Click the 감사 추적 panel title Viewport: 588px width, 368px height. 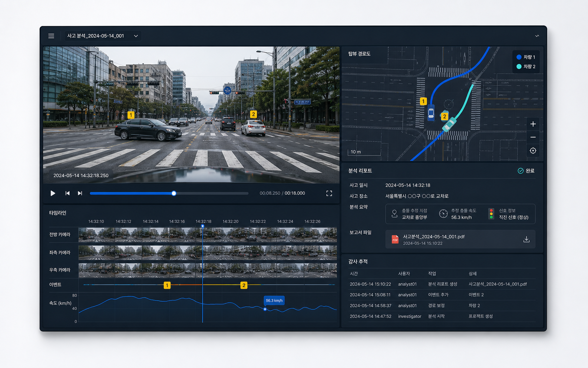pos(358,262)
